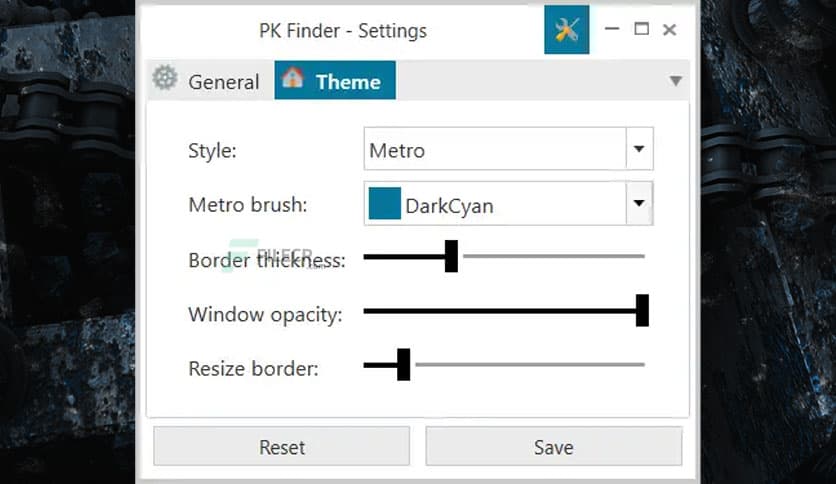Close the PK Finder Settings window

670,30
